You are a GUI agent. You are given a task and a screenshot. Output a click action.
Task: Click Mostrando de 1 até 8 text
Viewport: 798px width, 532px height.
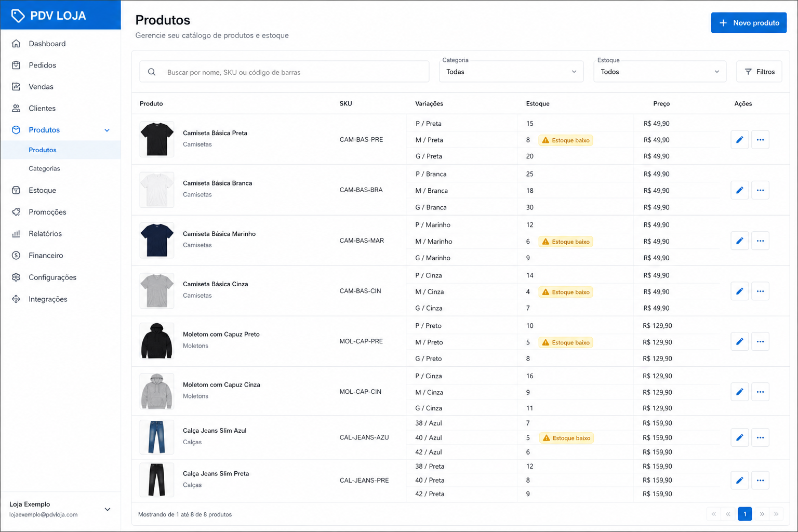coord(185,514)
